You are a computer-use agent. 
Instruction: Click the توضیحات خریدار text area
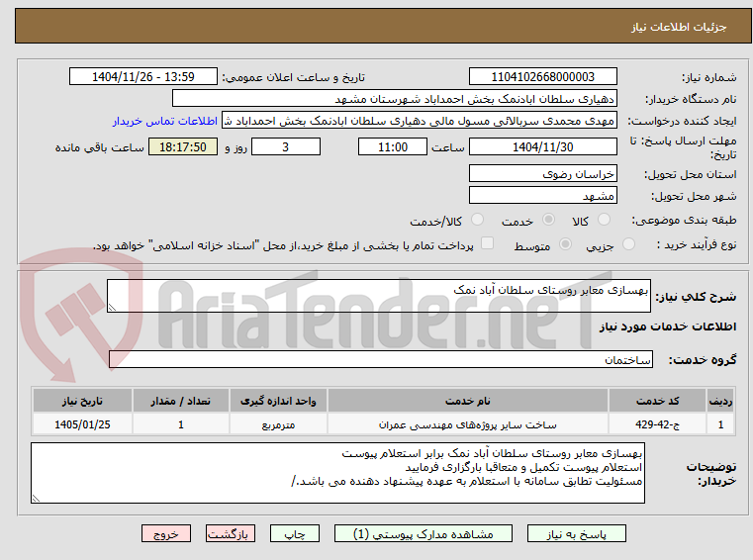coord(337,473)
